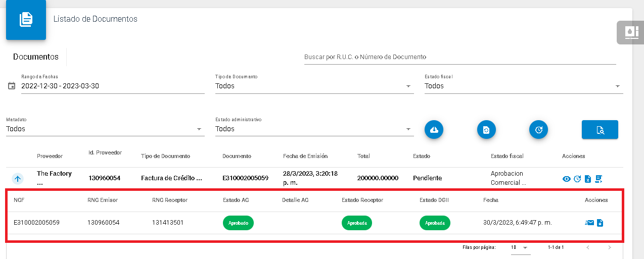Image resolution: width=644 pixels, height=259 pixels.
Task: Click the search by R.U.C. field
Action: 459,57
